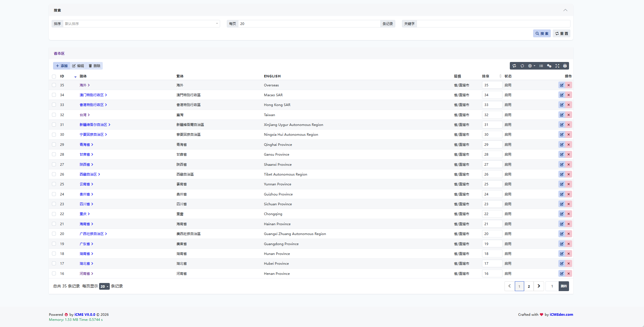Check the checkbox for ID 31 row
Screen dimensions: 644x327
(54, 125)
